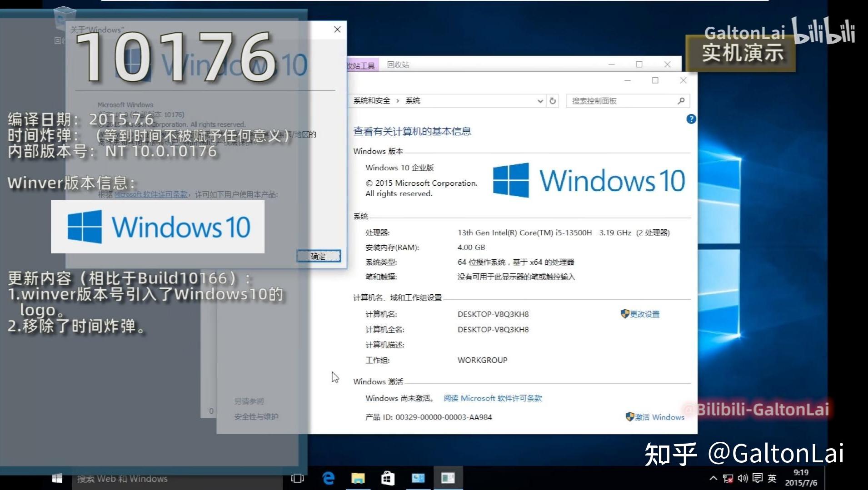Click the product ID 00329-00000-00003-AA984 text

click(444, 417)
